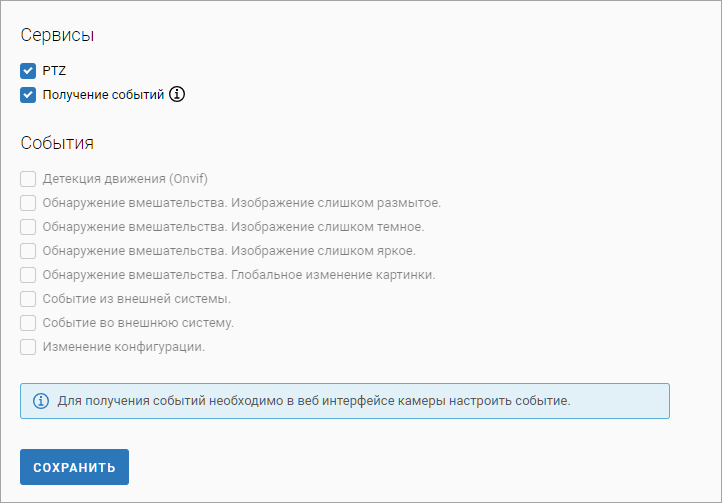
Task: Enable the Изображение слишком темное checkbox
Action: (x=28, y=227)
